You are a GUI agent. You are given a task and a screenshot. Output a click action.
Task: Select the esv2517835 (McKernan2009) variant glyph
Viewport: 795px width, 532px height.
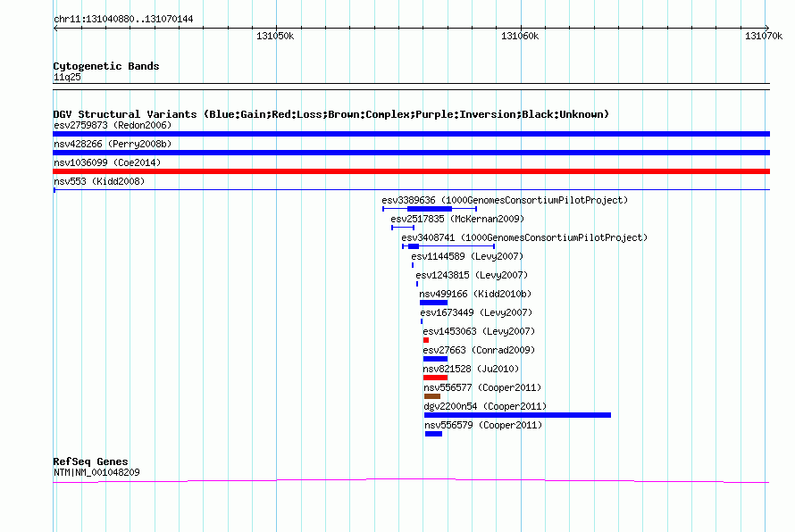point(403,228)
